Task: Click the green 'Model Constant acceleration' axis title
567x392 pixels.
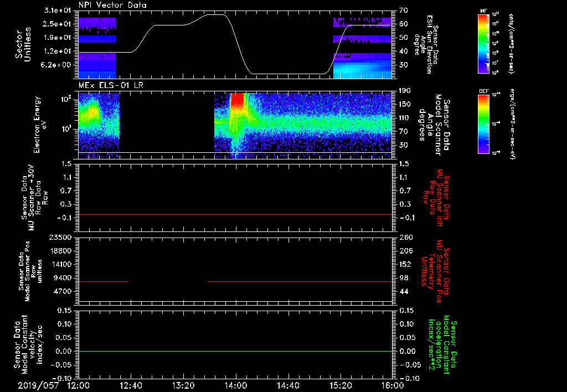Action: coord(442,345)
